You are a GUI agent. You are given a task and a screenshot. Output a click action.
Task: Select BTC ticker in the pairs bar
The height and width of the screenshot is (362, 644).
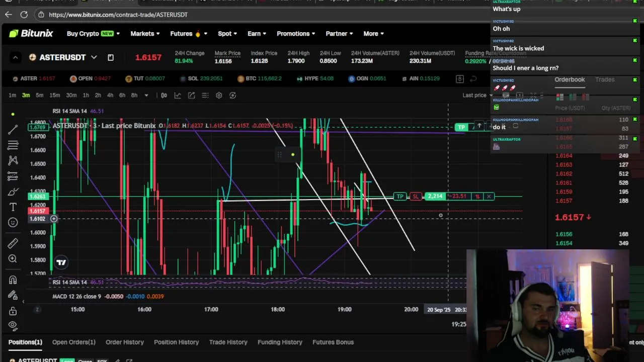(x=260, y=78)
